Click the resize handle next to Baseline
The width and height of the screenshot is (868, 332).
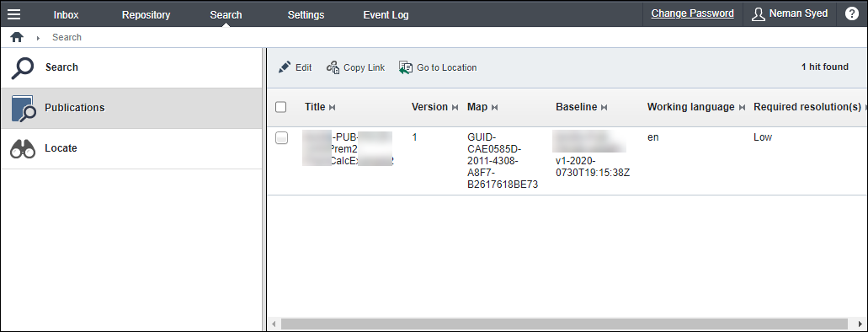click(604, 108)
